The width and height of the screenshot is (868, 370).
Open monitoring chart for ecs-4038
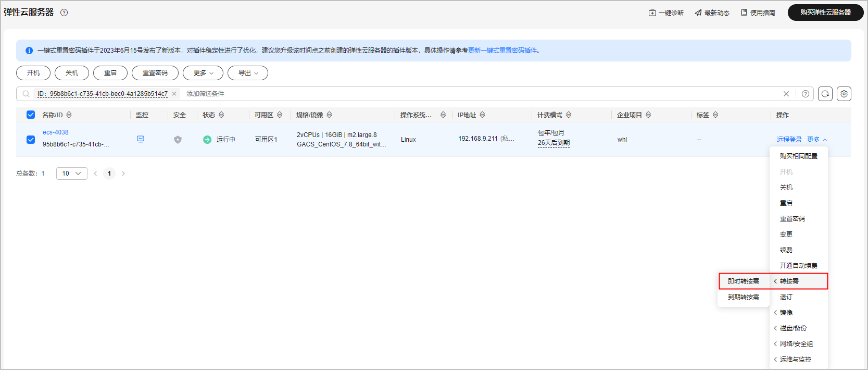[x=141, y=139]
